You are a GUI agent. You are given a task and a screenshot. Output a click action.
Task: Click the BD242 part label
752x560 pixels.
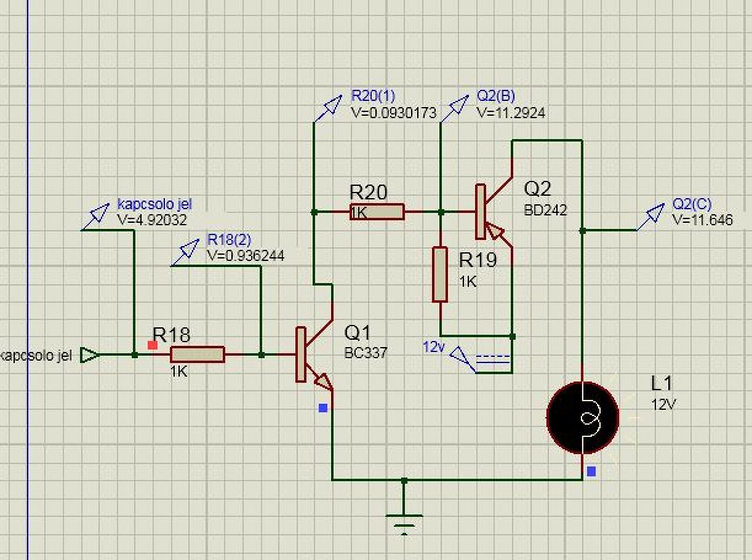pos(545,210)
